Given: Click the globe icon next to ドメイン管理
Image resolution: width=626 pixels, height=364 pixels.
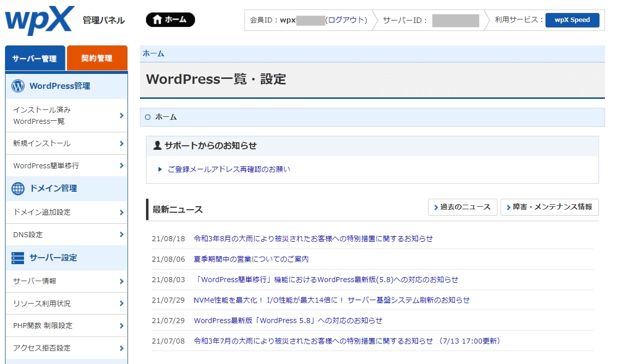Looking at the screenshot, I should click(x=18, y=189).
